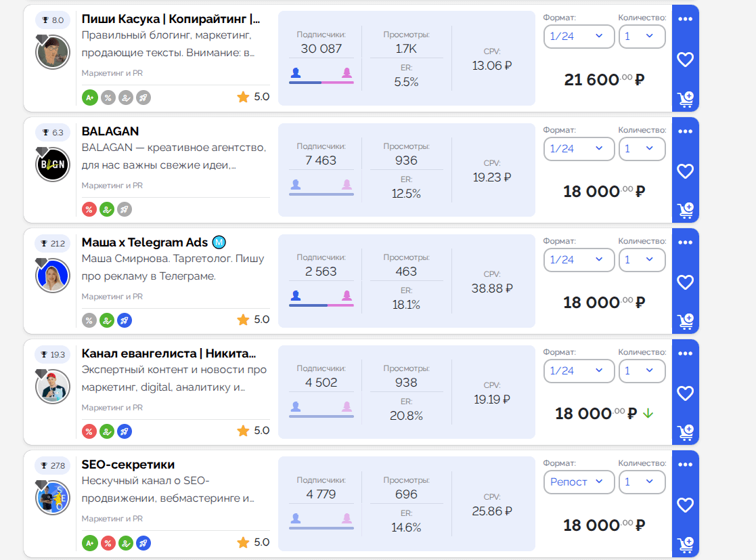Add BALAGAN channel to cart

pos(685,211)
